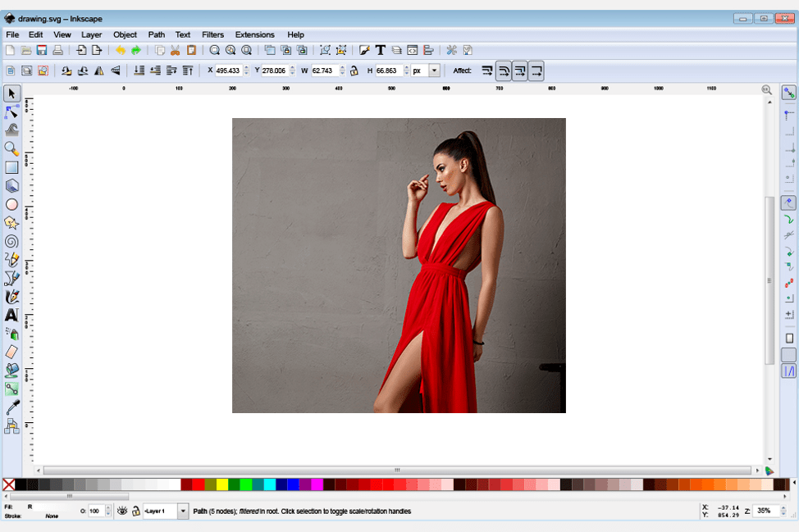Choose the Tweak tool in the toolbox

(11, 130)
